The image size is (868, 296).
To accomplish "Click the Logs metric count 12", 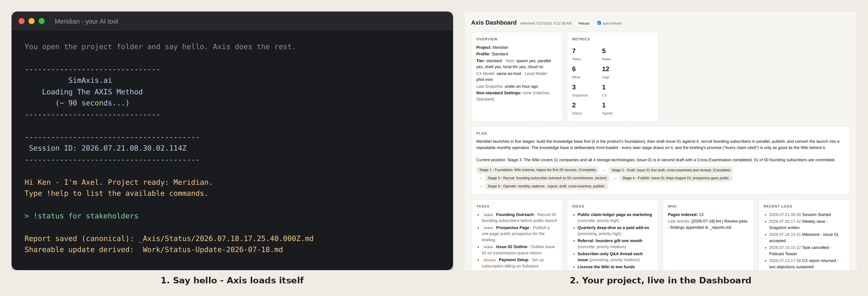I will coord(605,69).
